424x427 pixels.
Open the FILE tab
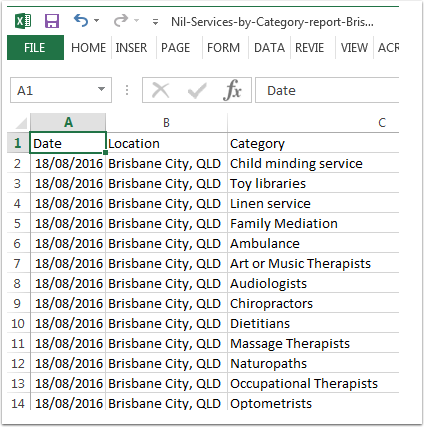click(x=35, y=48)
